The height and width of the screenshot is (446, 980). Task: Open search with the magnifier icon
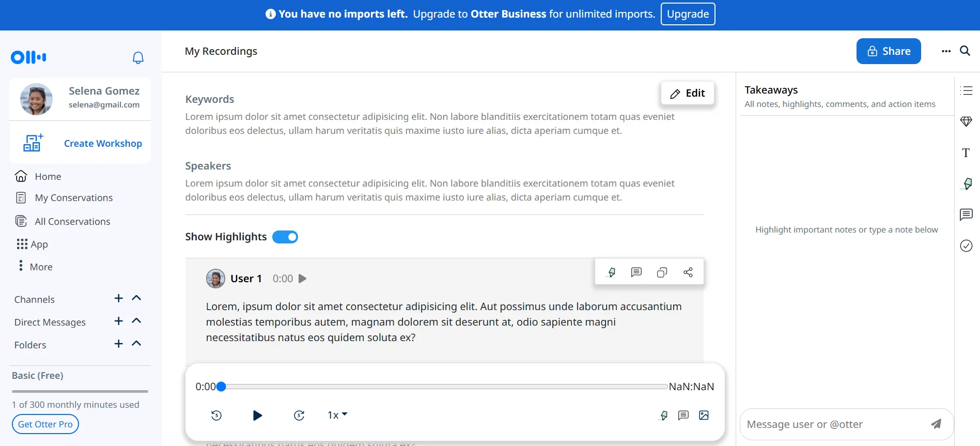coord(965,51)
